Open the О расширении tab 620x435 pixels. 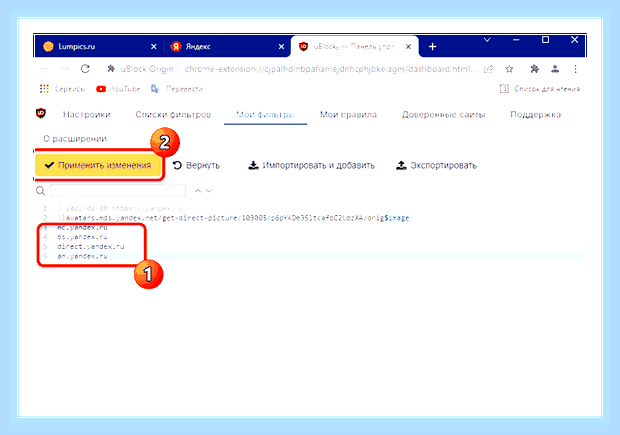pos(75,139)
